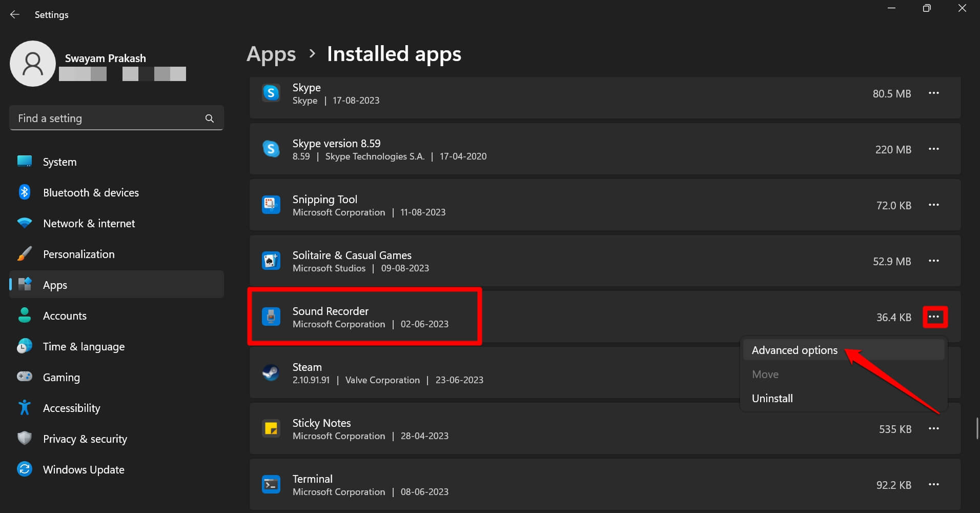
Task: Open more options for Skype version 8.59
Action: [933, 149]
